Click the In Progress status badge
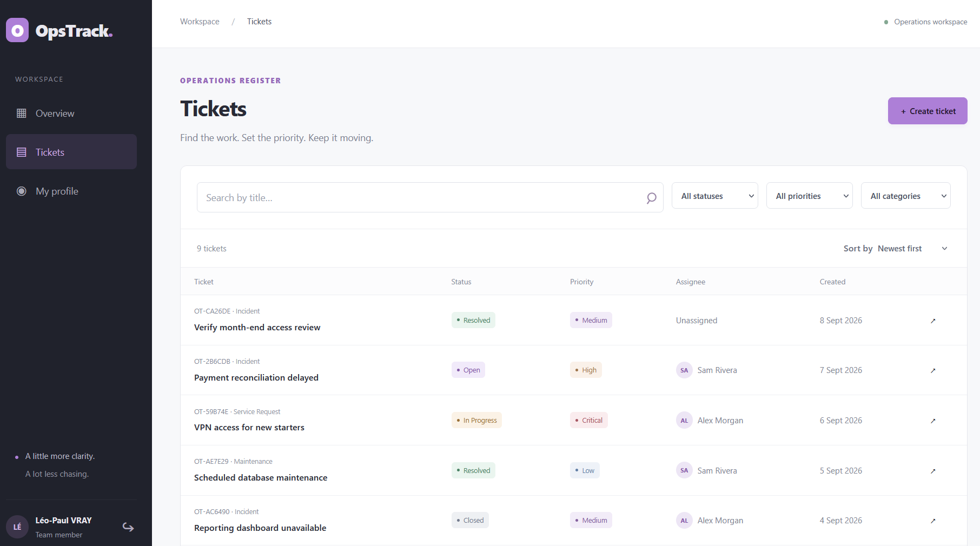Image resolution: width=980 pixels, height=546 pixels. [476, 420]
